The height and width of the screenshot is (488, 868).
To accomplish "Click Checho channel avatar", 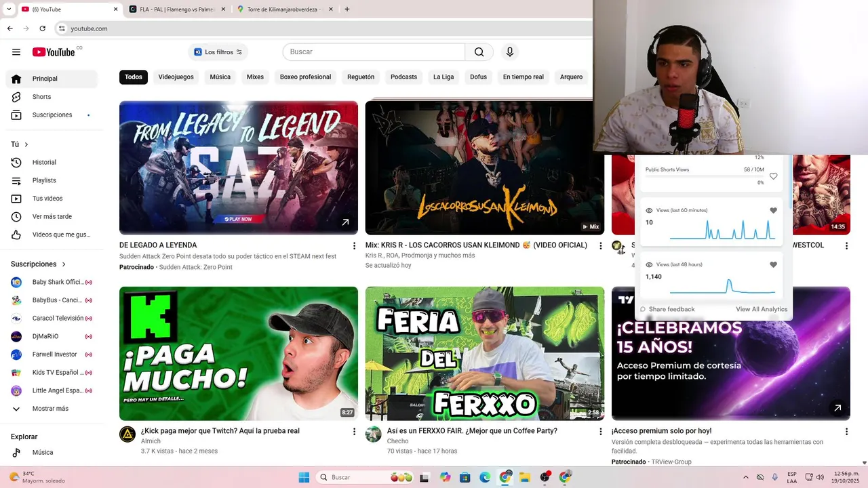I will click(374, 434).
